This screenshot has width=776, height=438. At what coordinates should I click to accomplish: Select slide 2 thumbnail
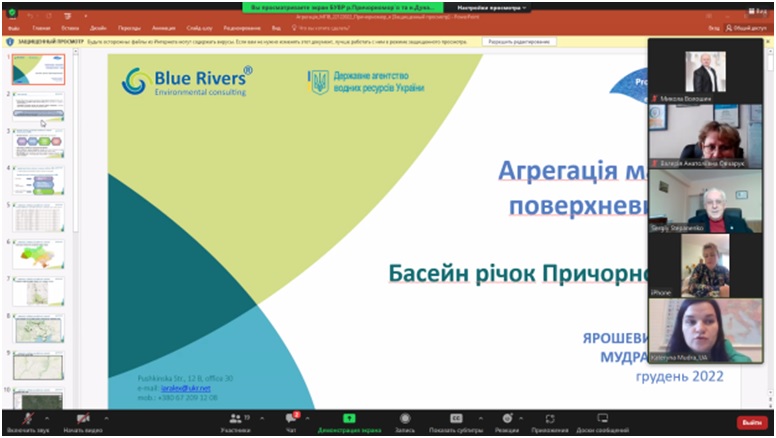click(39, 106)
